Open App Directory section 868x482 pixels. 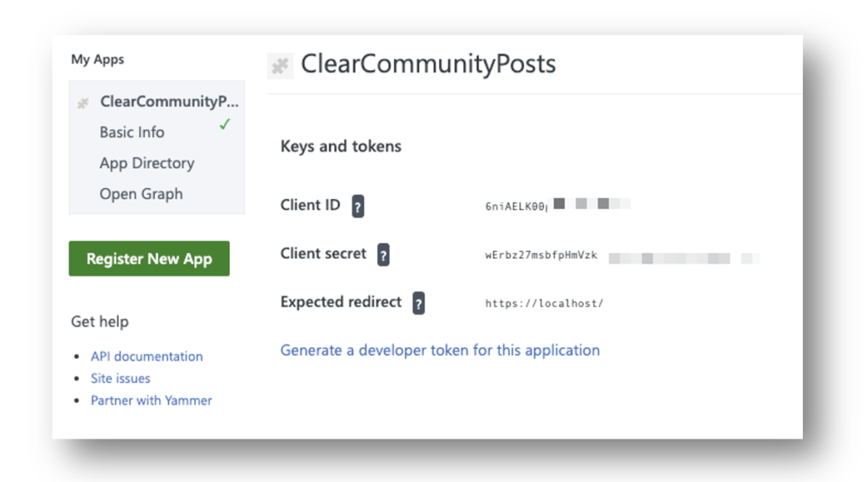[146, 163]
